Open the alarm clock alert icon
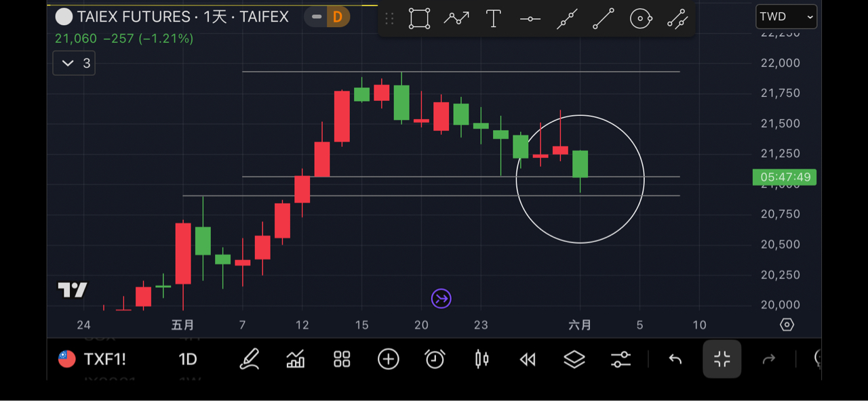 pyautogui.click(x=435, y=359)
